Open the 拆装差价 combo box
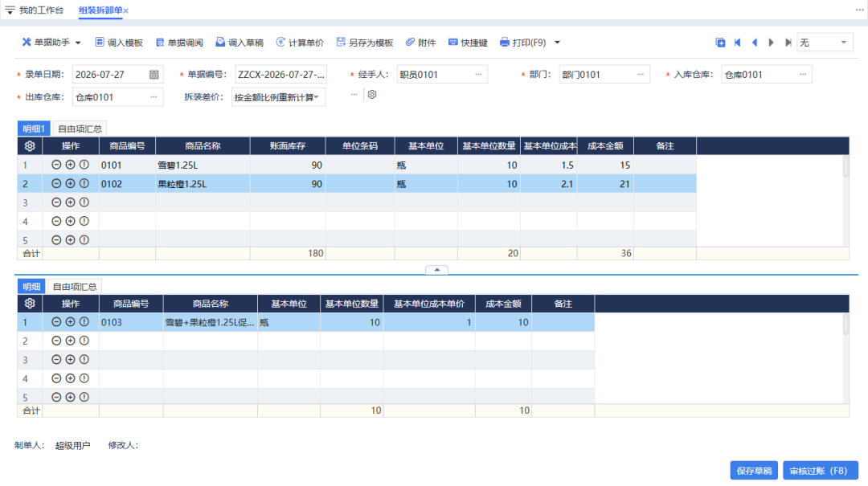 (278, 97)
